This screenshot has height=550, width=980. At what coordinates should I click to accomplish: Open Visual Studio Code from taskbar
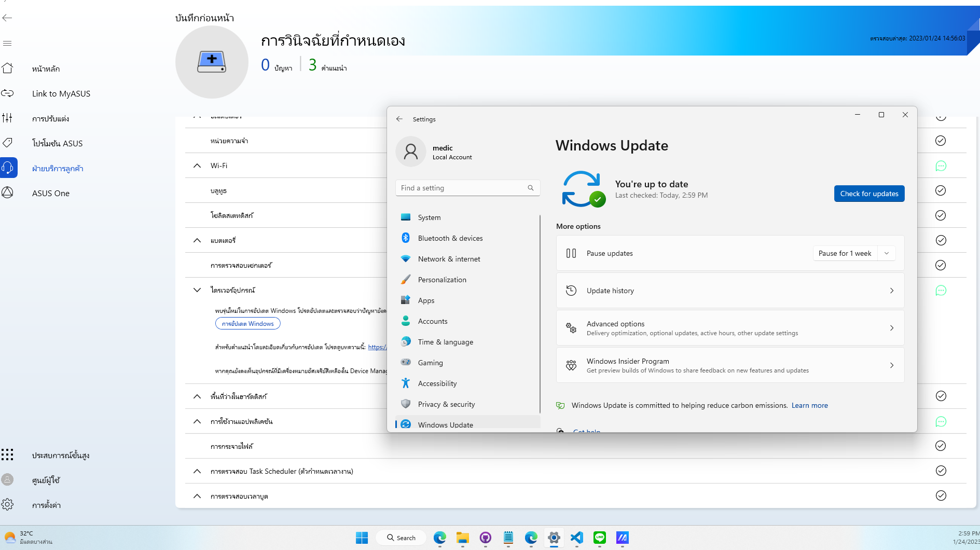click(576, 538)
